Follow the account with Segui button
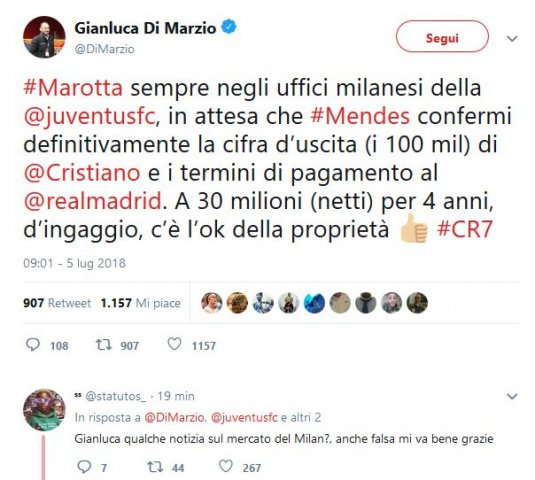The height and width of the screenshot is (480, 535). 442,37
